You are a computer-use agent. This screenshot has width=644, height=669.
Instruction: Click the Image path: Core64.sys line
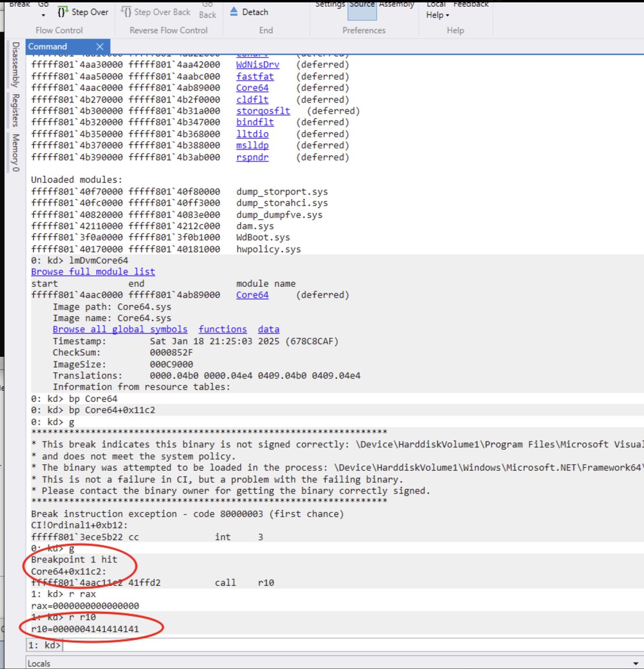(112, 307)
